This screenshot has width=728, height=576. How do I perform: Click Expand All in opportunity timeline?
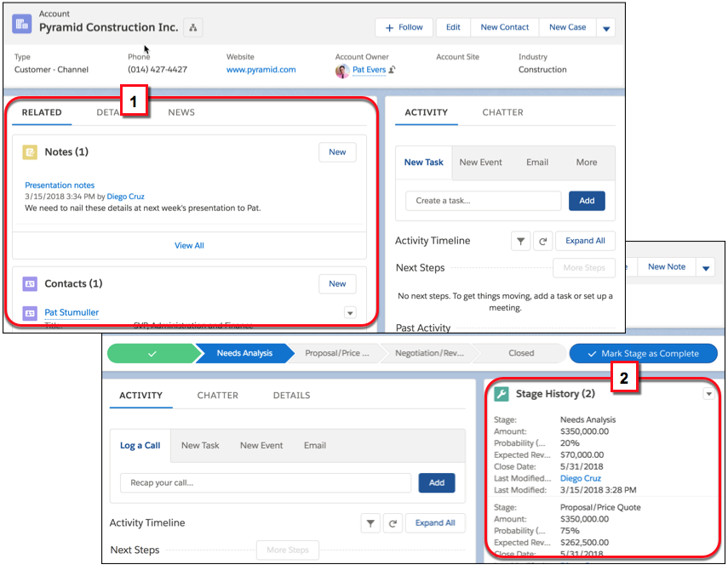435,523
